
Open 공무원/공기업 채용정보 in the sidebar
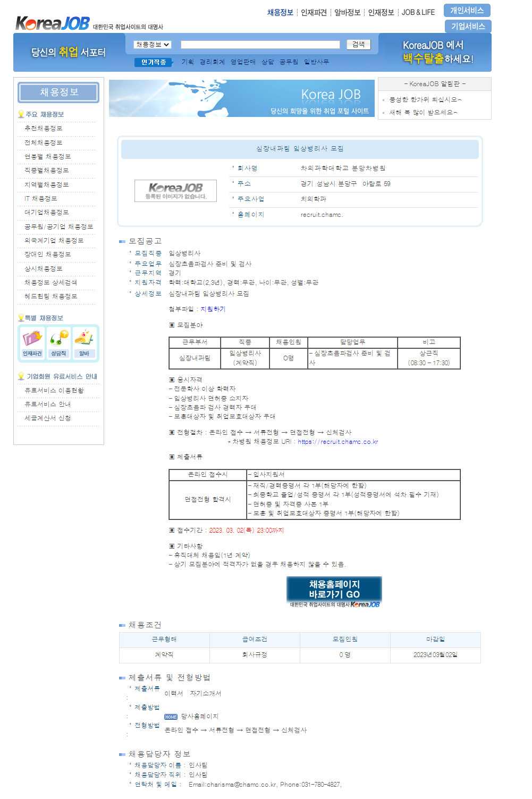(59, 226)
